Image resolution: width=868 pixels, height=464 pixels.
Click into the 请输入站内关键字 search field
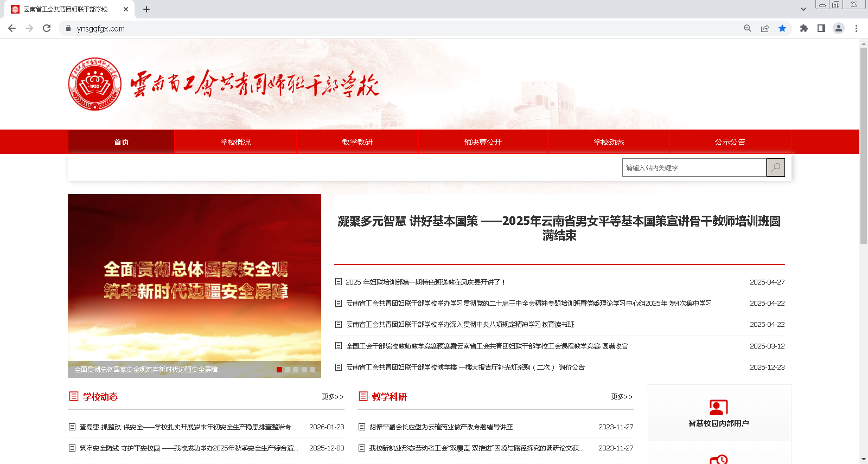(693, 167)
